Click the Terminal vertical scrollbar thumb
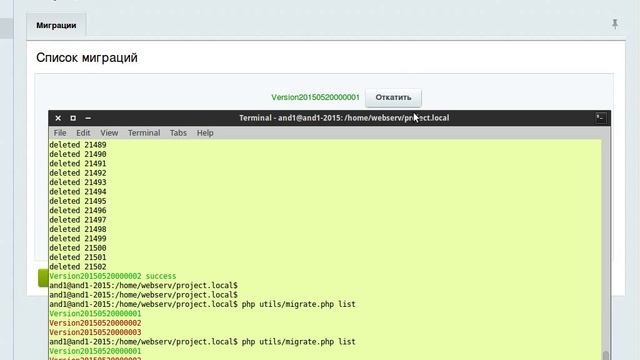This screenshot has width=640, height=360. (606, 355)
